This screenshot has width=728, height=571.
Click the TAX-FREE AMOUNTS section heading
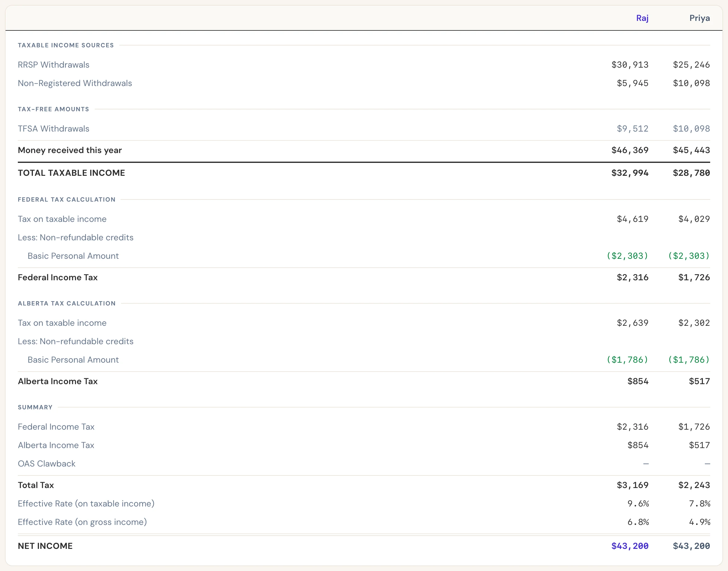53,109
